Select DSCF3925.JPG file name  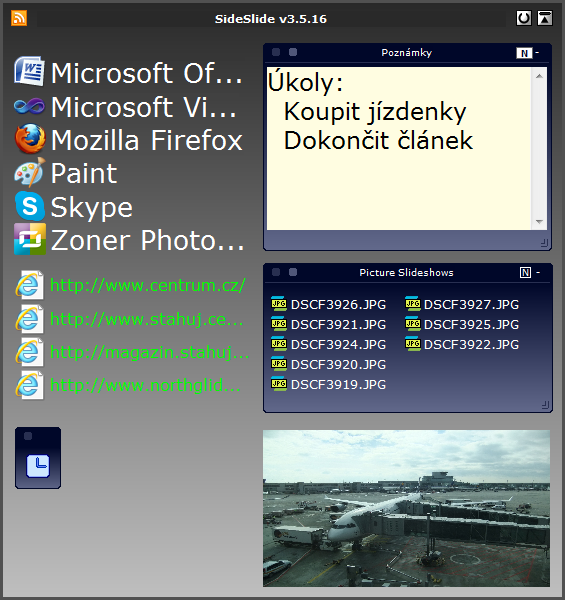(x=471, y=324)
